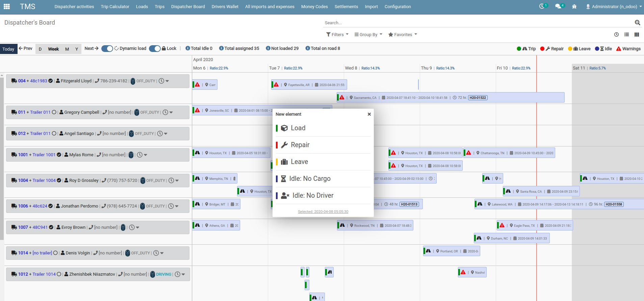This screenshot has height=301, width=644.
Task: Open the apps grid menu icon
Action: [x=7, y=6]
